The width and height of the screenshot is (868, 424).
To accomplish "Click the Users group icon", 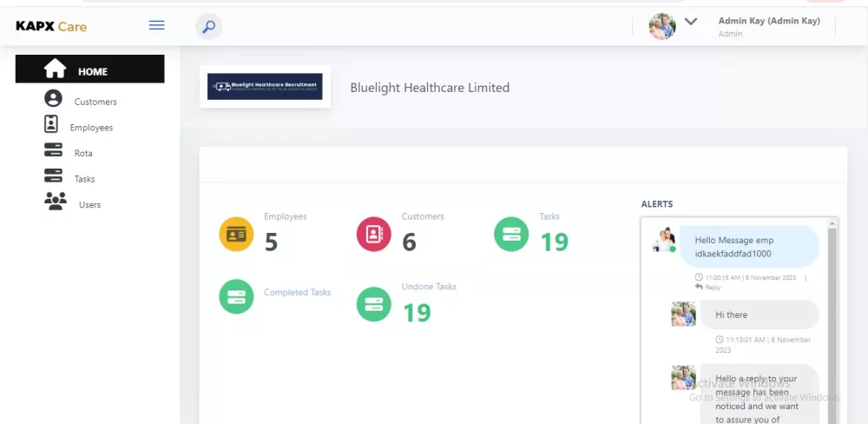I will [55, 202].
